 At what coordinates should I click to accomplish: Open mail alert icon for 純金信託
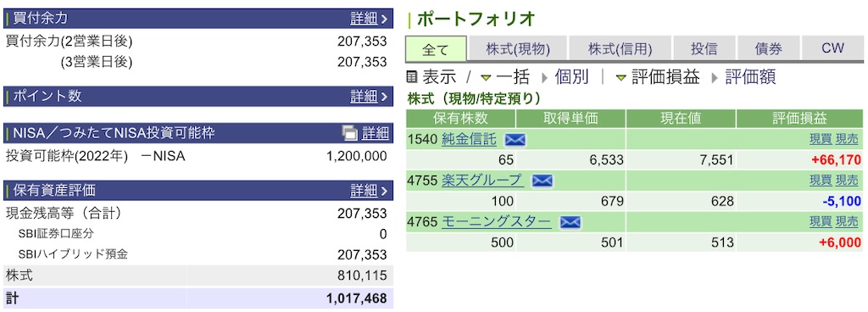(515, 140)
